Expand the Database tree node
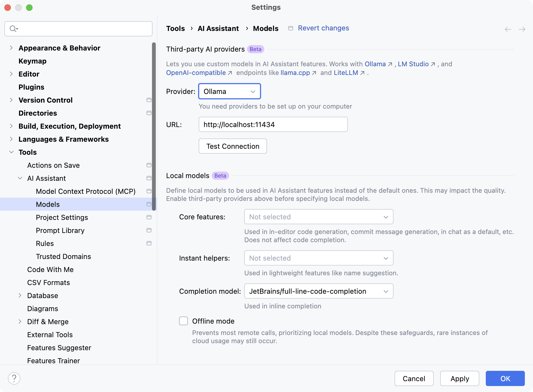Viewport: 533px width, 392px height. pos(20,295)
